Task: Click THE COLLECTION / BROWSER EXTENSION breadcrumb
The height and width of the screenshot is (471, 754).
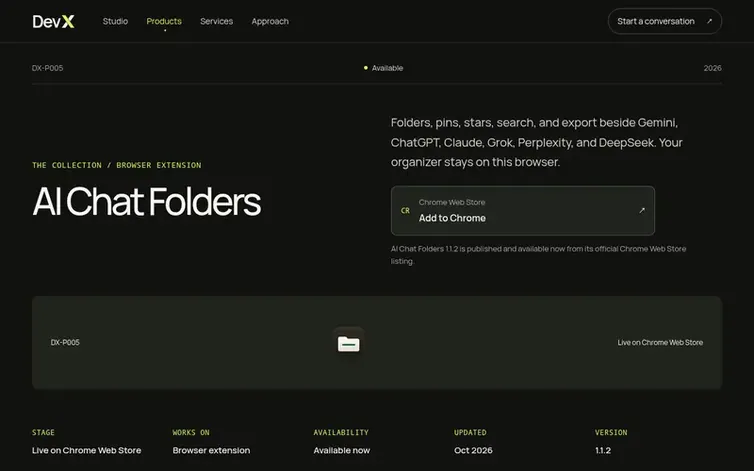Action: [x=117, y=165]
